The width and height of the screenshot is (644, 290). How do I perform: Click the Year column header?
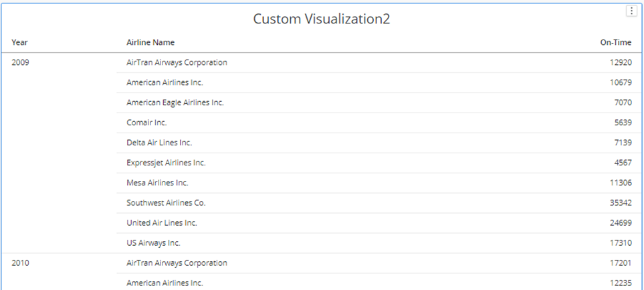coord(20,42)
